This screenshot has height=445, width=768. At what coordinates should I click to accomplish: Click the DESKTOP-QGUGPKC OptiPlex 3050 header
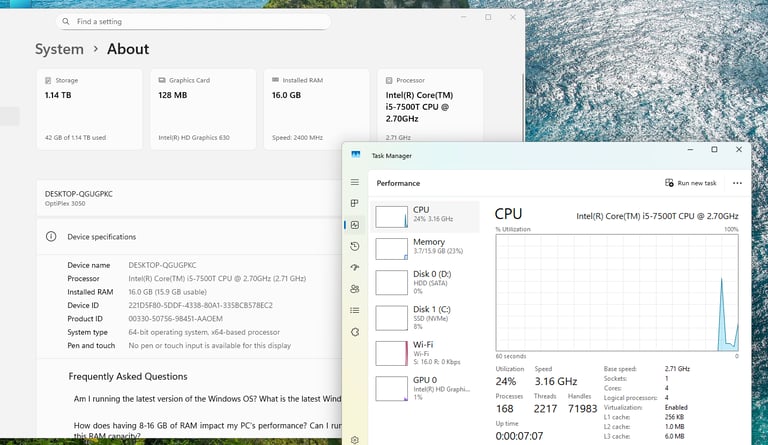pyautogui.click(x=190, y=198)
